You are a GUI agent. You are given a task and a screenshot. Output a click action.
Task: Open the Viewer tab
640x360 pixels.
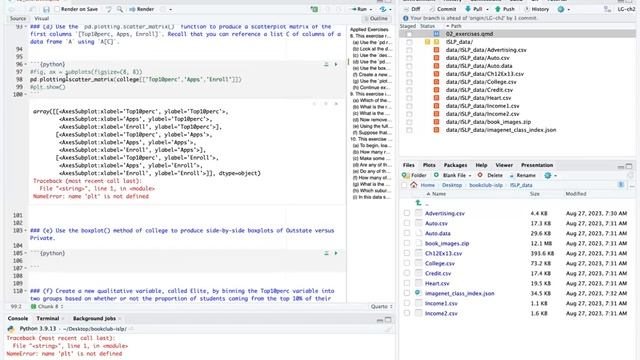point(504,165)
